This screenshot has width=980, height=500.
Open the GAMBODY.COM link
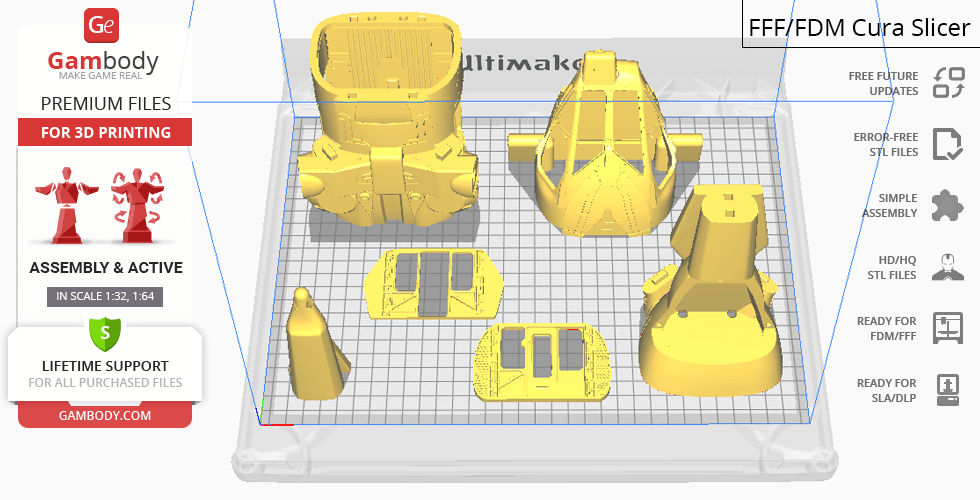tap(105, 415)
